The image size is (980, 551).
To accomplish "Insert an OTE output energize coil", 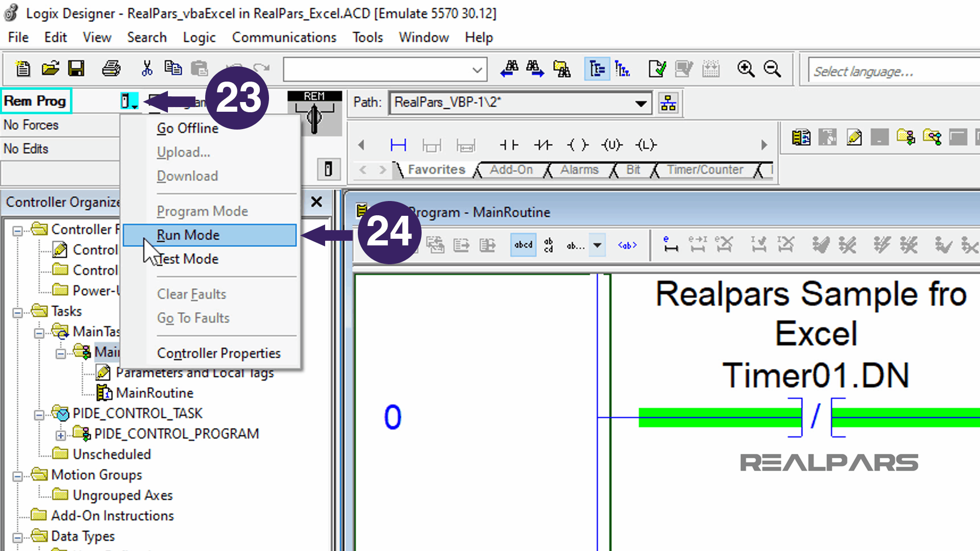I will (x=577, y=145).
